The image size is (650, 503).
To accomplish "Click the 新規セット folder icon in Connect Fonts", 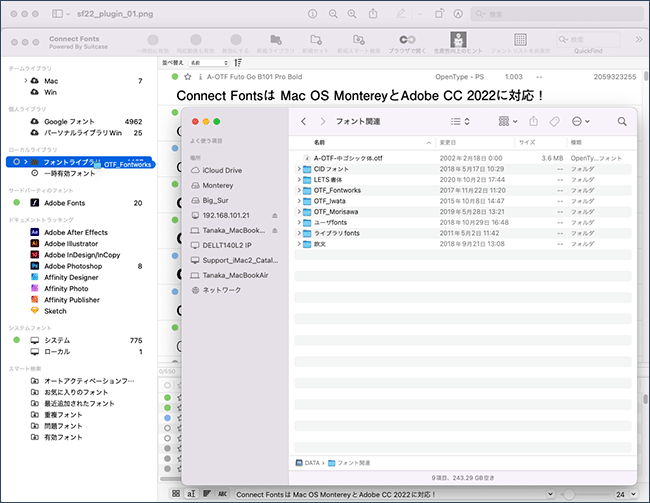I will pyautogui.click(x=315, y=40).
